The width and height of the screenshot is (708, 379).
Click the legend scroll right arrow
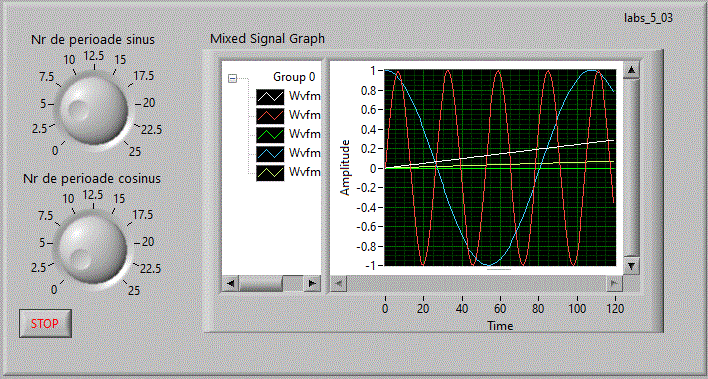coord(312,284)
